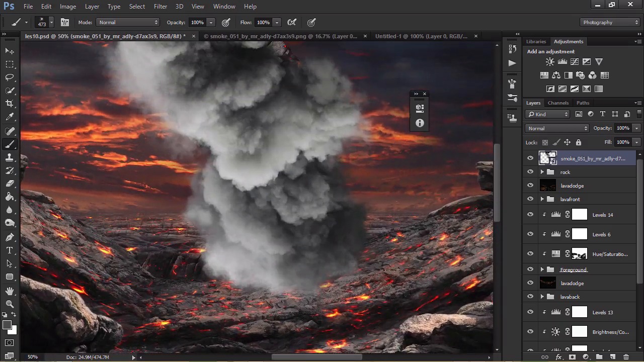Hide the smoke_051 layer
The height and width of the screenshot is (362, 644).
point(530,158)
